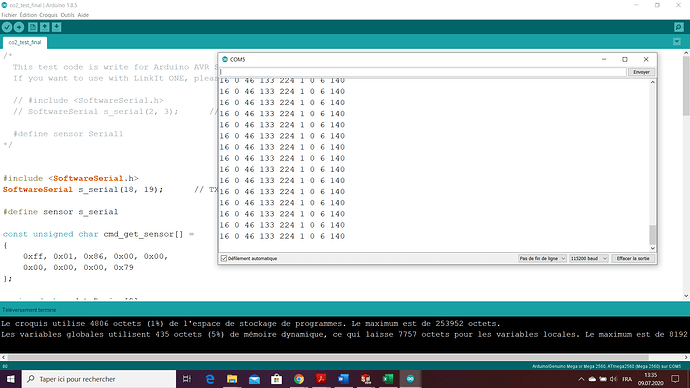Viewport: 690px width, 388px height.
Task: Open the tab menu dropdown arrow
Action: coord(677,42)
